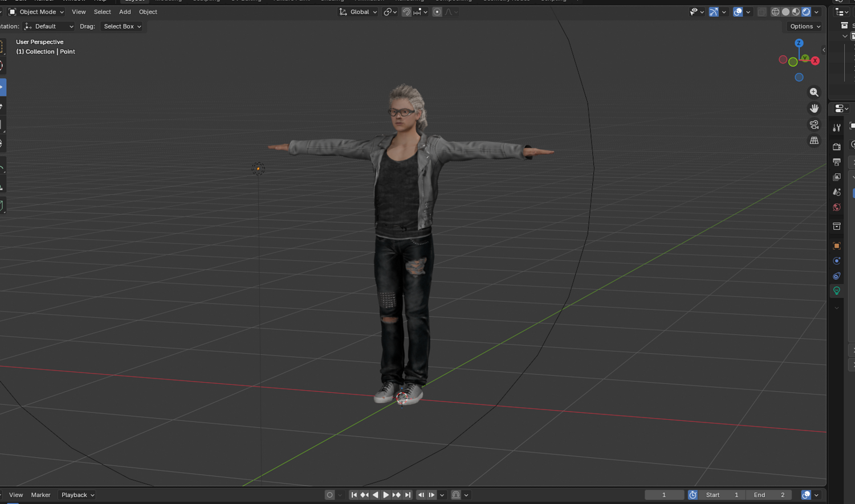Toggle use preview range clock icon
855x504 pixels.
(x=693, y=495)
